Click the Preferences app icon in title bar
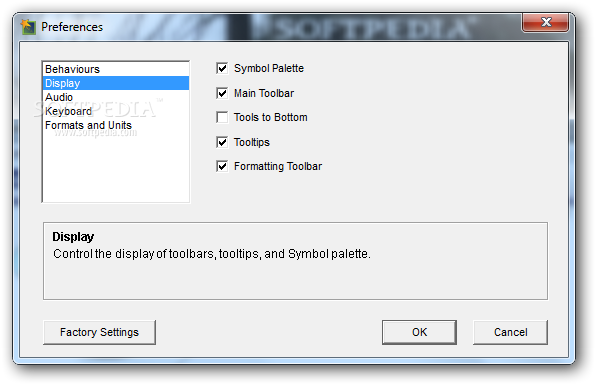This screenshot has width=596, height=385. [28, 27]
